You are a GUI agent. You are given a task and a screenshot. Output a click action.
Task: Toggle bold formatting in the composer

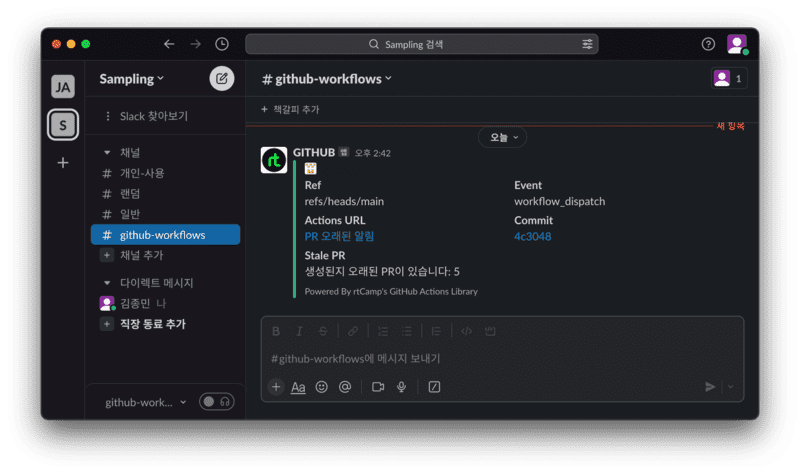click(277, 331)
